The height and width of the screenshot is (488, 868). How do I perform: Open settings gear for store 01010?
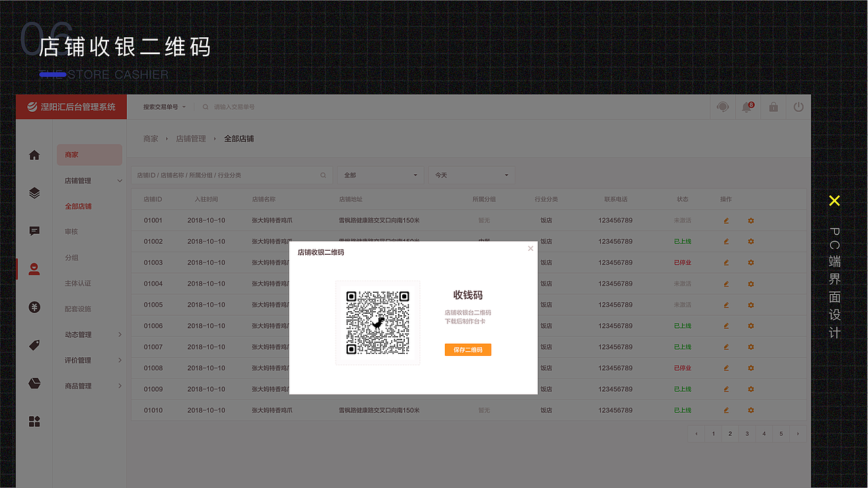point(751,410)
